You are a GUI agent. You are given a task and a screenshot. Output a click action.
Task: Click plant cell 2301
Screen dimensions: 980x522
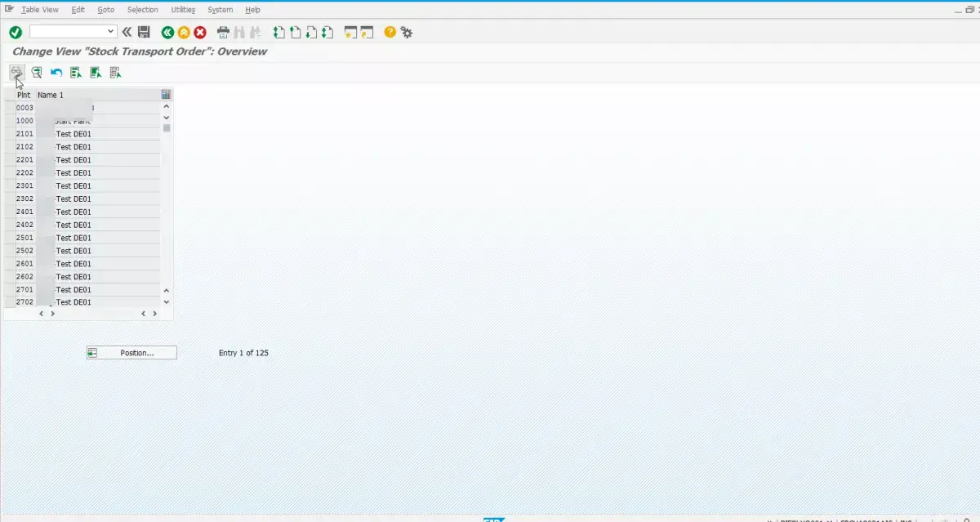coord(25,186)
